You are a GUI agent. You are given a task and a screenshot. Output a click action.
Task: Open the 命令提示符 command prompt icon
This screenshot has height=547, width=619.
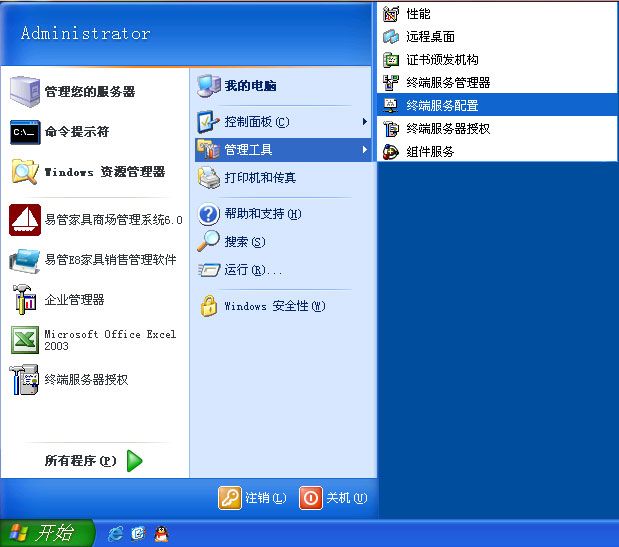[x=25, y=132]
